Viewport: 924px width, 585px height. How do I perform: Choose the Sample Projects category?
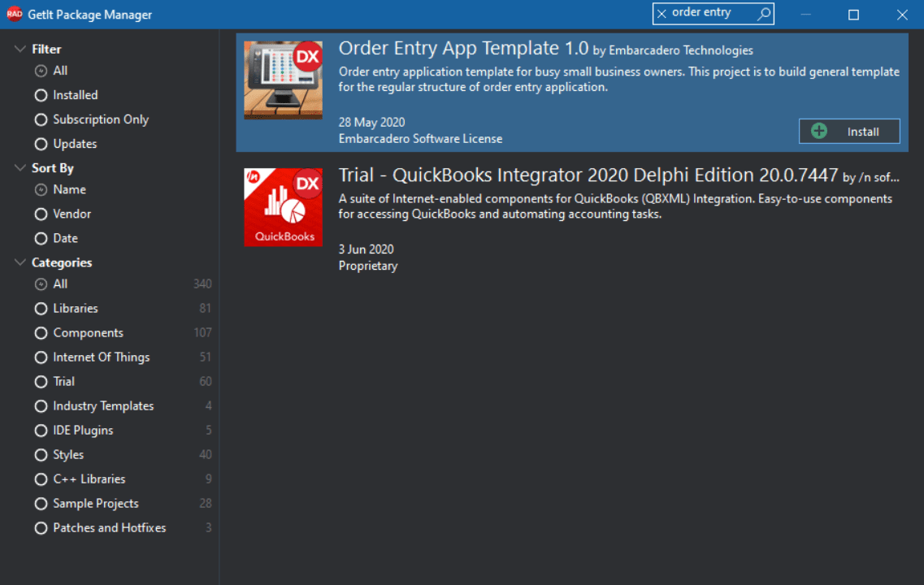pyautogui.click(x=87, y=504)
